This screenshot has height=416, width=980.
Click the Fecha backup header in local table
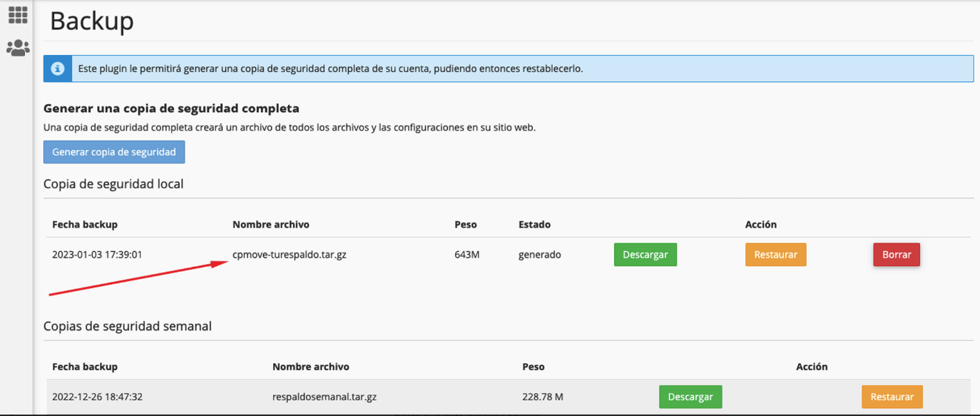coord(85,224)
